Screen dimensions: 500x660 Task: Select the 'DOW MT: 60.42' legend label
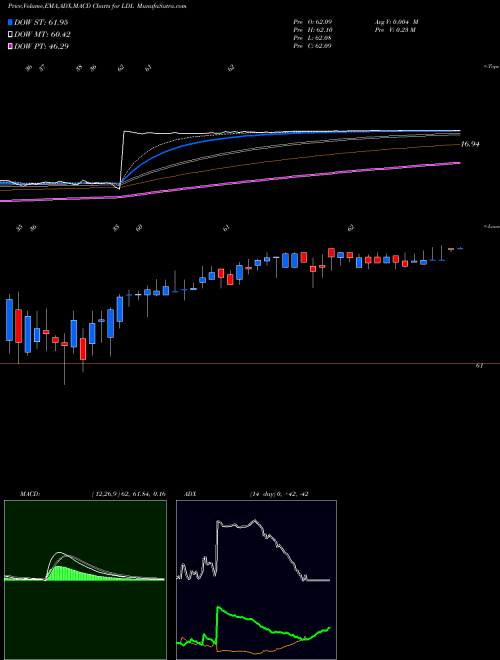tap(42, 35)
